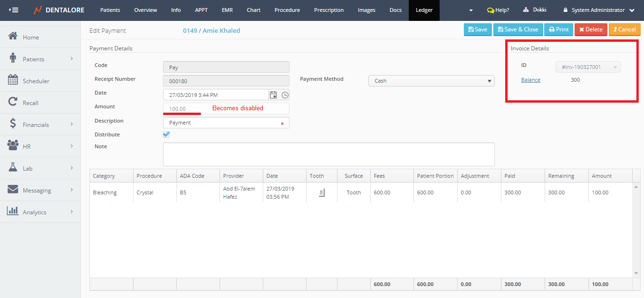Open the Chart tab

pyautogui.click(x=253, y=10)
